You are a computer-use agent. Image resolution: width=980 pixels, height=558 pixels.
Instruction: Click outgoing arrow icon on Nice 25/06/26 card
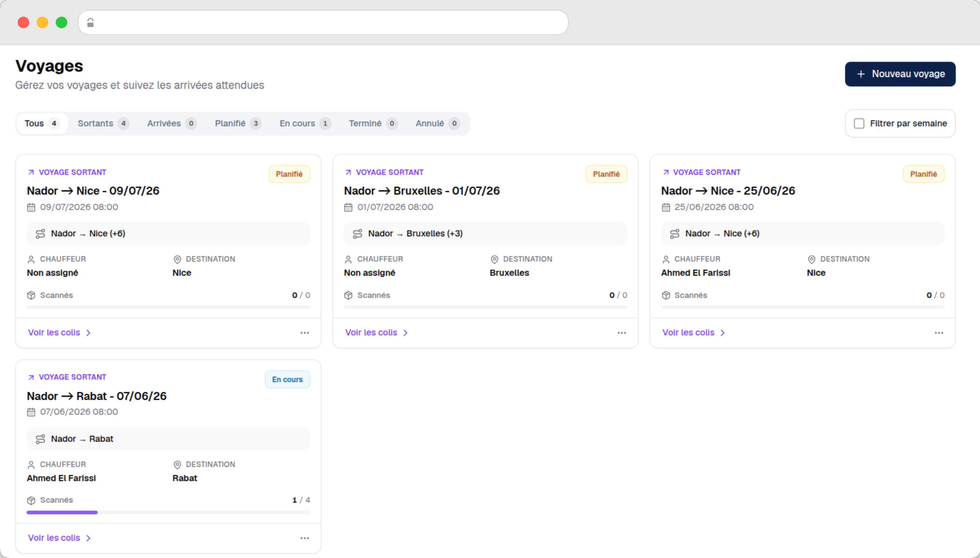click(666, 172)
